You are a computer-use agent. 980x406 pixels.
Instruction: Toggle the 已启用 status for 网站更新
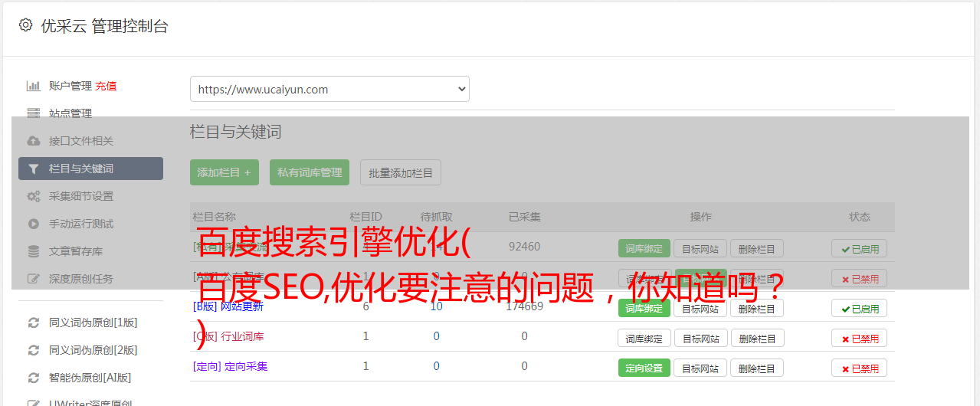[x=860, y=308]
